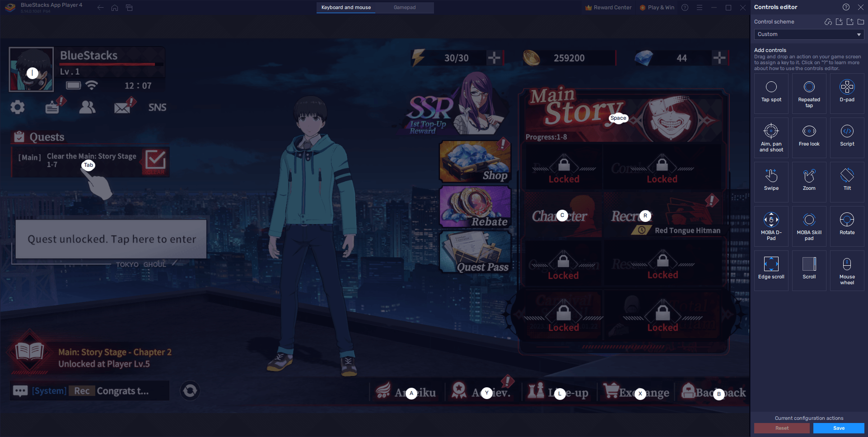
Task: Select the R key marker on Recruit
Action: tap(645, 216)
